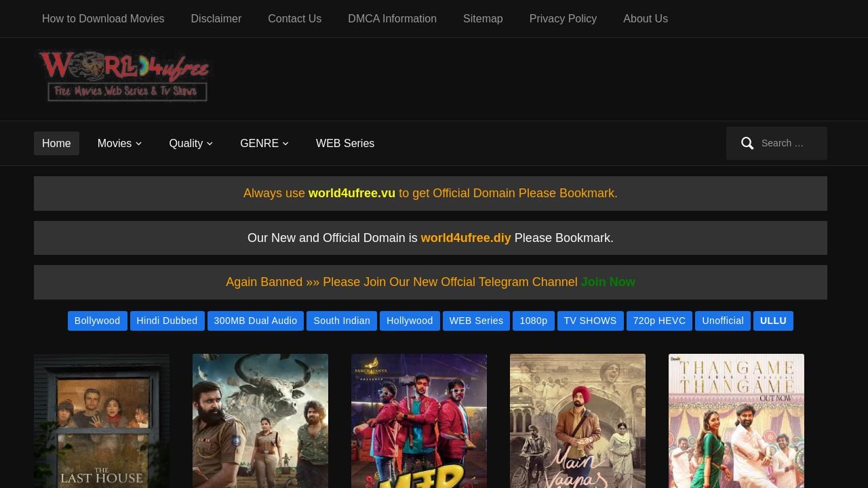868x488 pixels.
Task: Open the WEB Series menu item
Action: click(345, 143)
